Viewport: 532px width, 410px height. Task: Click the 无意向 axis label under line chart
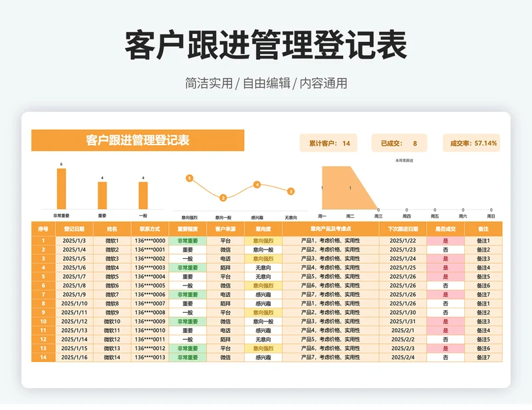click(x=291, y=218)
